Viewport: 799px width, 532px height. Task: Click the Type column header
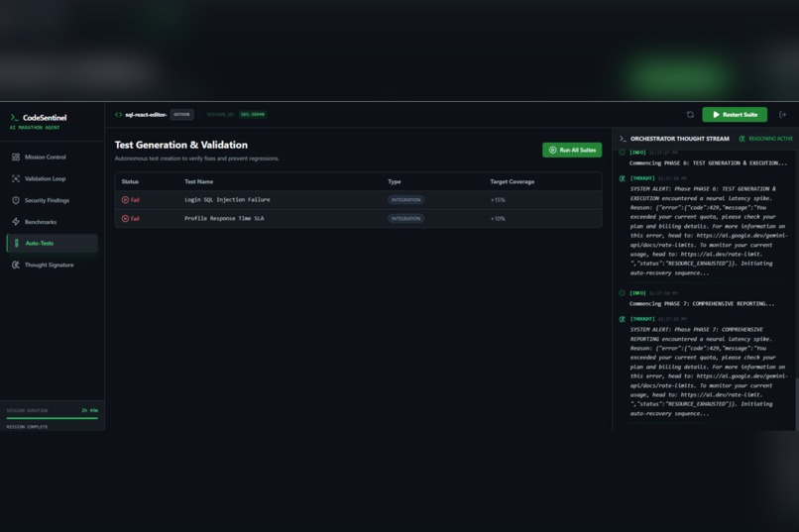click(395, 181)
